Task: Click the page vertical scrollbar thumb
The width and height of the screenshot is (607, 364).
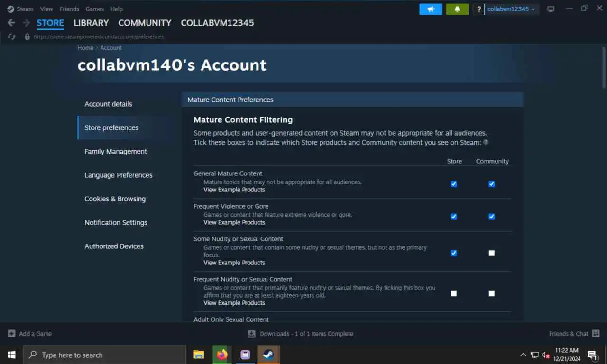Action: (604, 68)
